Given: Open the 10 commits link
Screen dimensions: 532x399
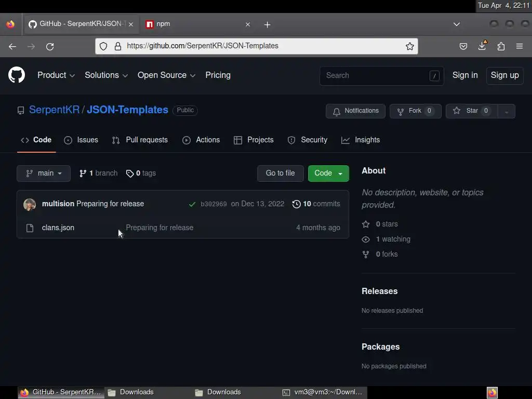Looking at the screenshot, I should 316,204.
